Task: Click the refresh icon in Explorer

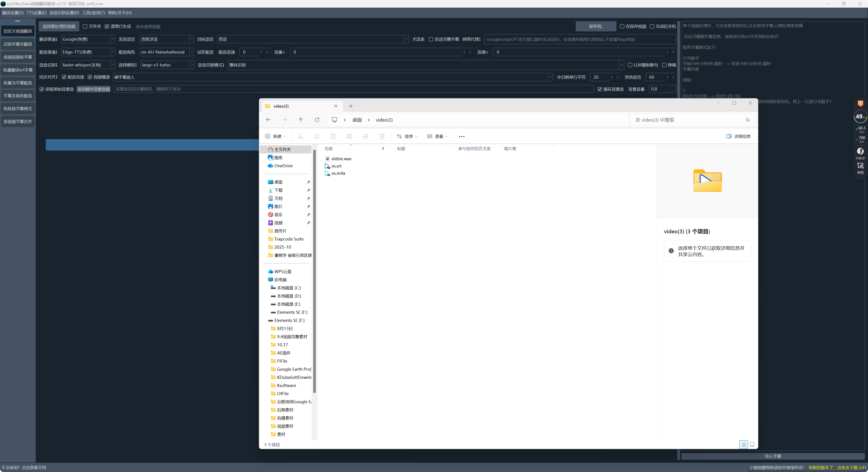Action: pos(317,120)
